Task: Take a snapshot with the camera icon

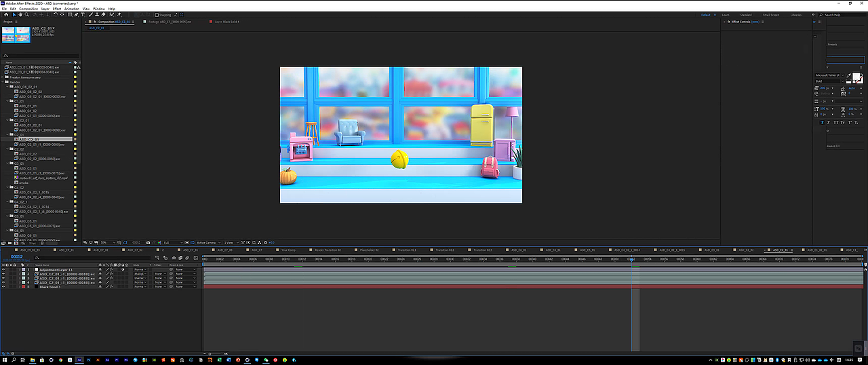Action: coord(149,242)
